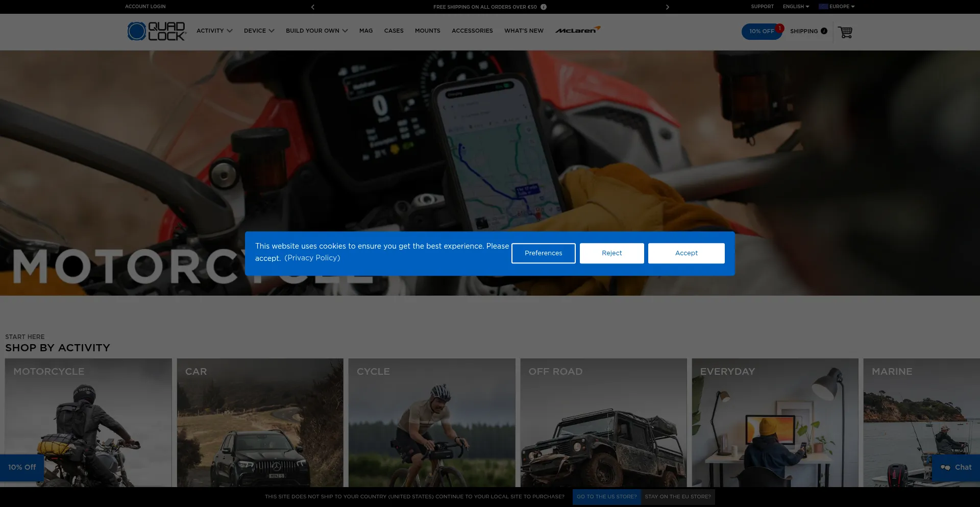Open the Mounts menu item
The image size is (980, 507).
[427, 31]
